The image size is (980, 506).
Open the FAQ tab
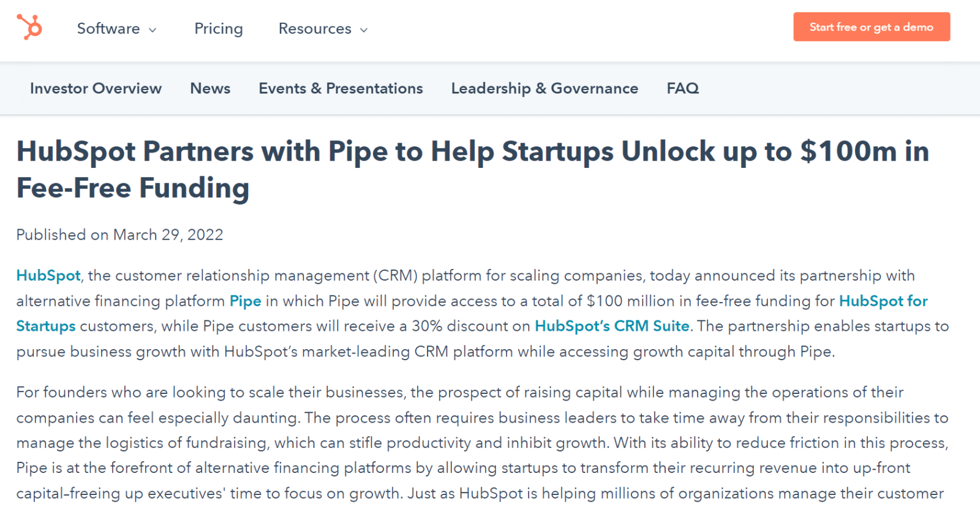tap(682, 88)
